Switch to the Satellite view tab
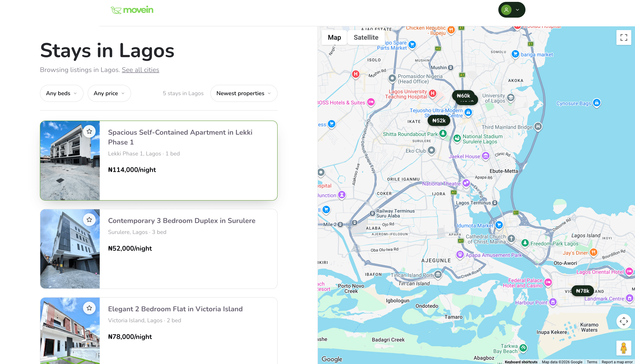 point(366,37)
